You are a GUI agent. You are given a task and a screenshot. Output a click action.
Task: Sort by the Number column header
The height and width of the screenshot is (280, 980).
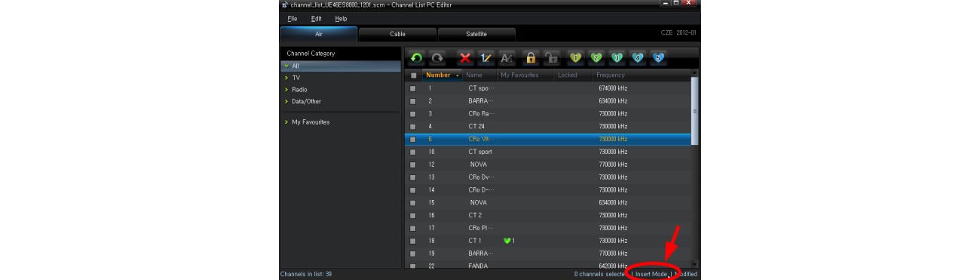(x=443, y=75)
